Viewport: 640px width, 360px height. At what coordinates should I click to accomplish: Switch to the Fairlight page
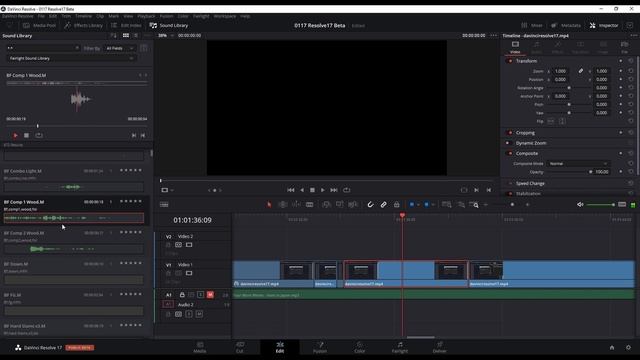click(x=400, y=347)
